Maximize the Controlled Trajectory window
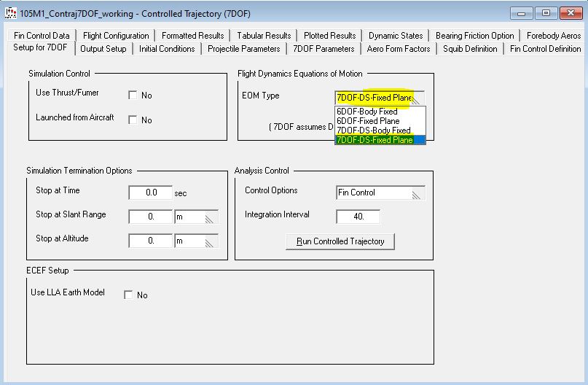Viewport: 588px width, 385px height. click(x=544, y=13)
